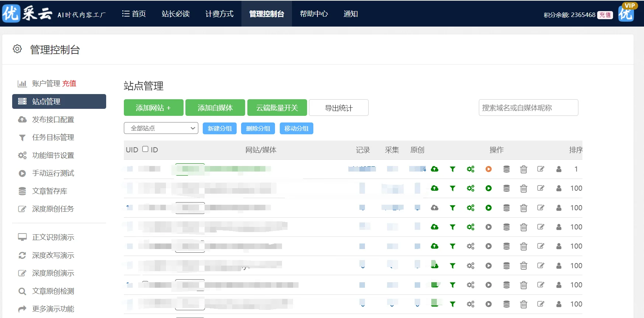Click the edit icon beside 深度原创任务
Image resolution: width=644 pixels, height=318 pixels.
[22, 209]
